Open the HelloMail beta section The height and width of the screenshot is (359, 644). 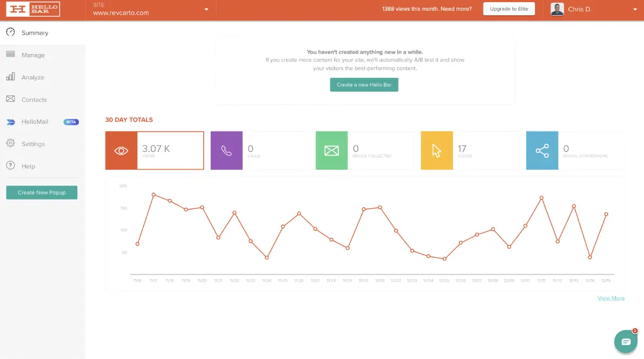pyautogui.click(x=36, y=122)
